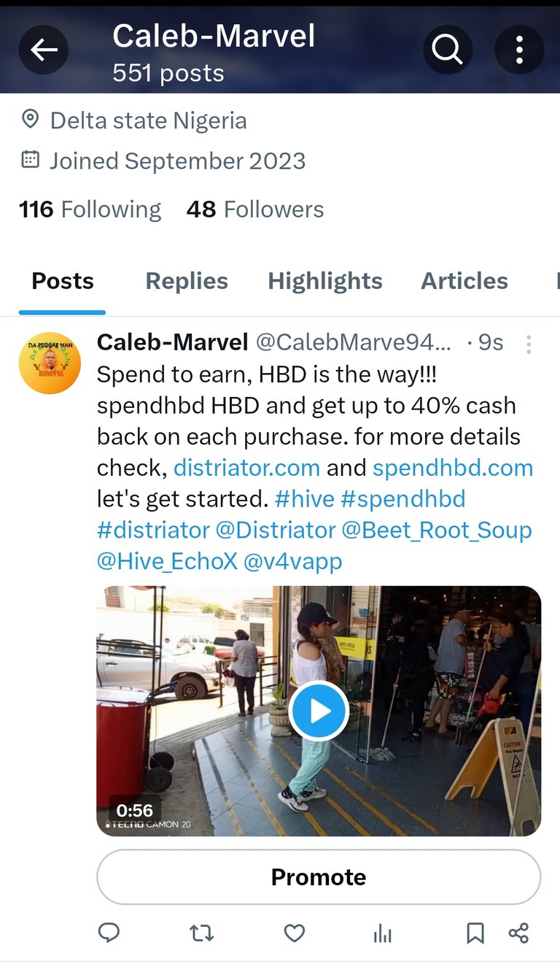This screenshot has height=975, width=560.
Task: View the 116 Following list
Action: pos(90,209)
